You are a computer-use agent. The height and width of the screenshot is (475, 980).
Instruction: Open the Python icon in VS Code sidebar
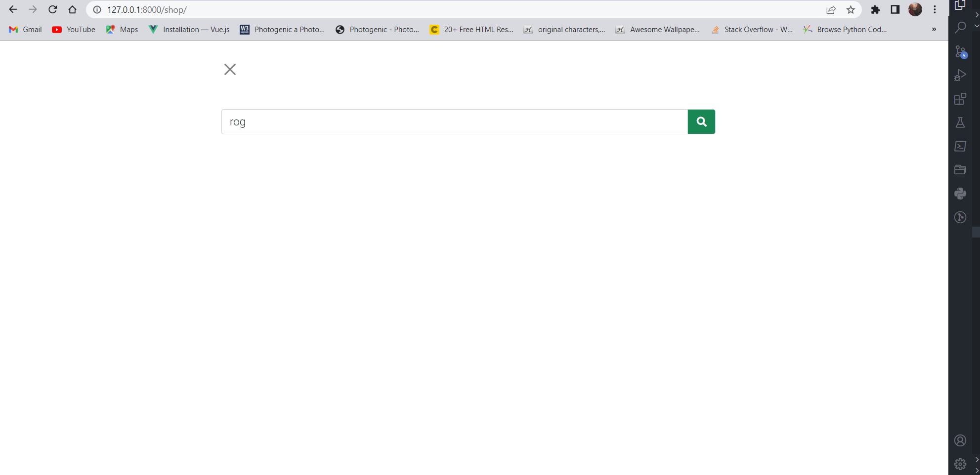pos(960,194)
